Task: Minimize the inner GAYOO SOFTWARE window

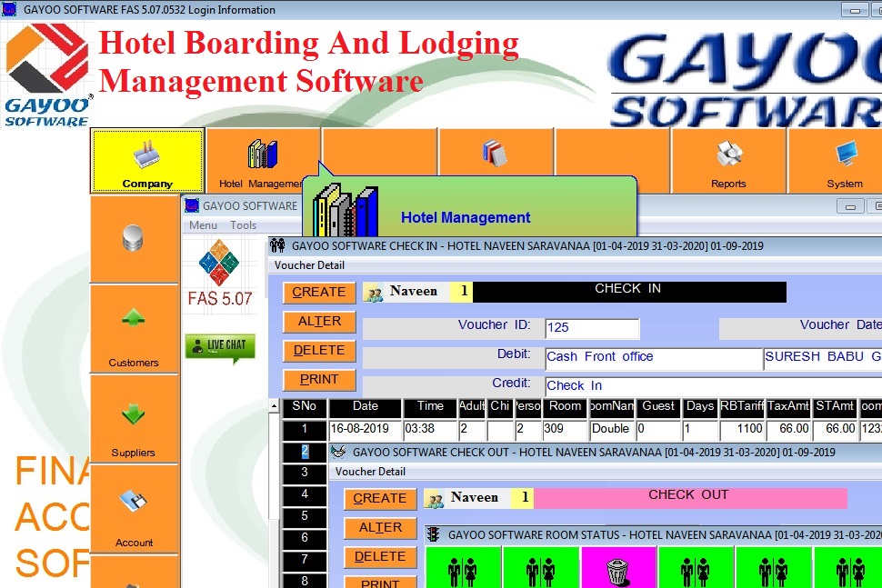Action: coord(850,206)
